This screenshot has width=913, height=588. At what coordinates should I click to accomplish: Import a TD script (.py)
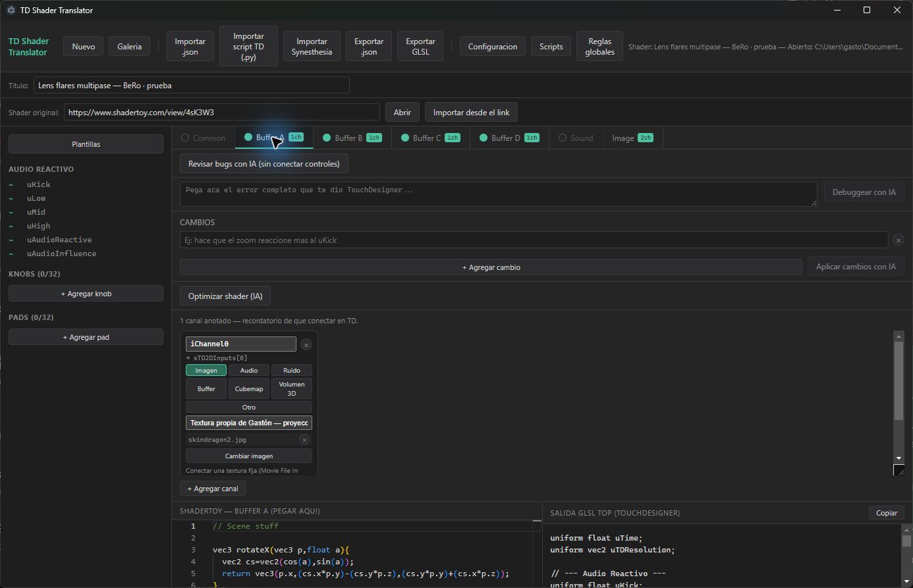coord(248,47)
